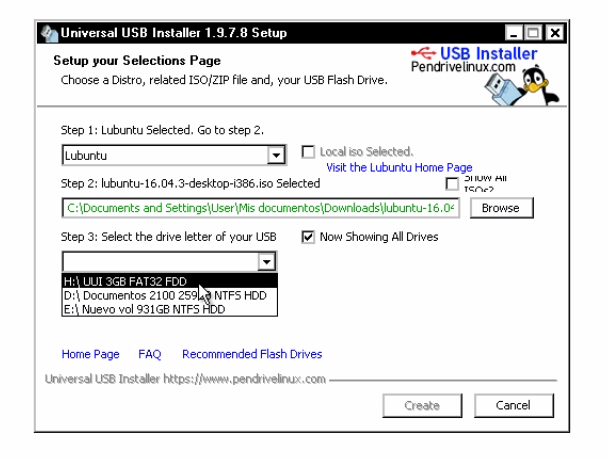
Task: Click the Create button
Action: (x=422, y=405)
